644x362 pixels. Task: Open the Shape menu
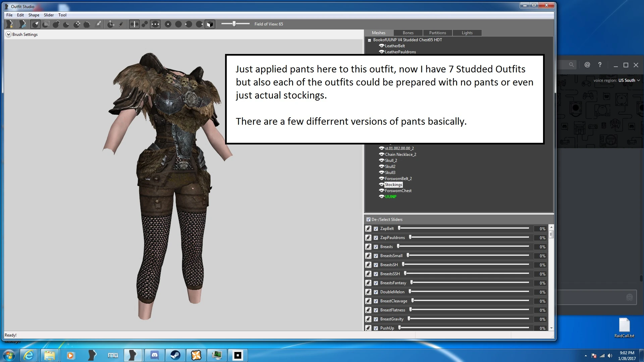pos(34,15)
